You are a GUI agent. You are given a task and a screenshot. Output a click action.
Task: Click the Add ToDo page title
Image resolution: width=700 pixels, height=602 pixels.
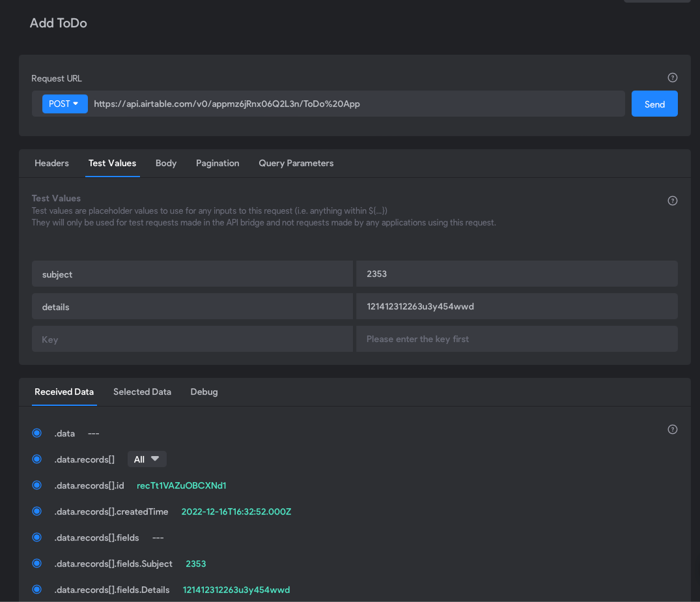pyautogui.click(x=59, y=23)
